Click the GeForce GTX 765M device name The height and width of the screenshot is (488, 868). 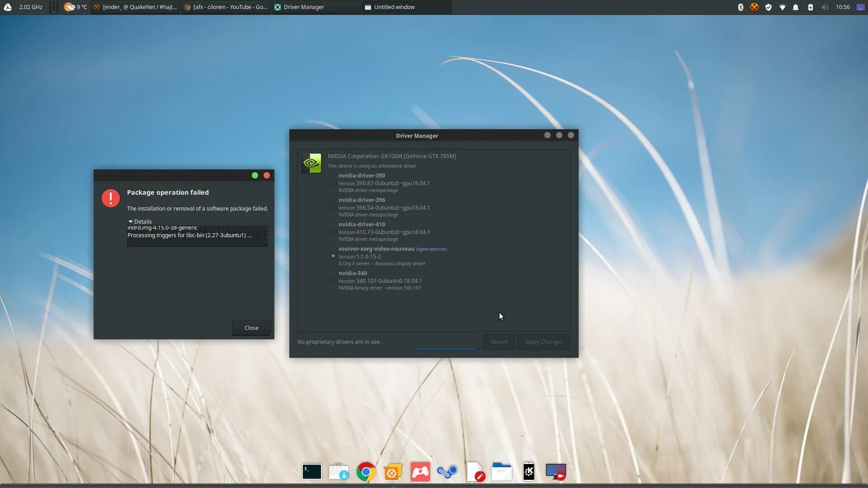[x=392, y=156]
